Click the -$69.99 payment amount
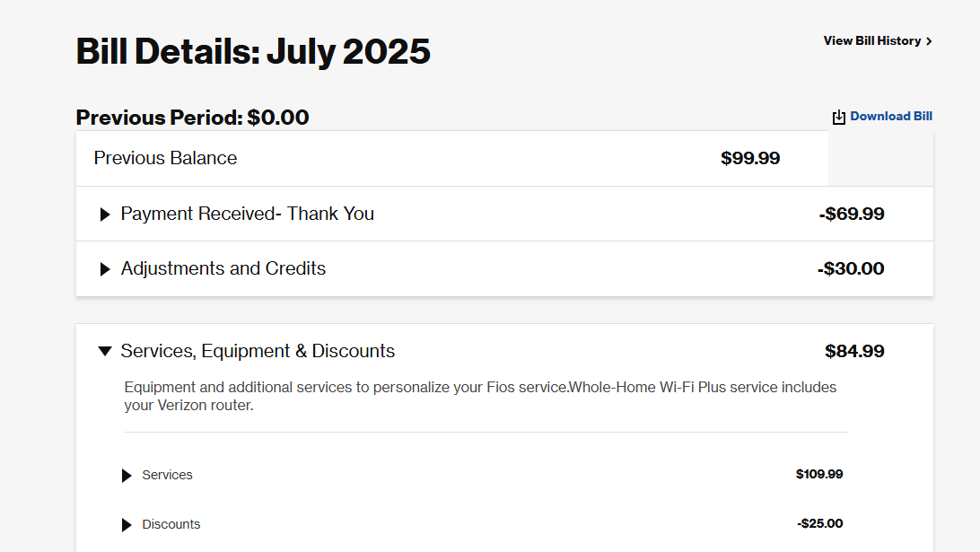Viewport: 980px width, 552px height. coord(852,214)
